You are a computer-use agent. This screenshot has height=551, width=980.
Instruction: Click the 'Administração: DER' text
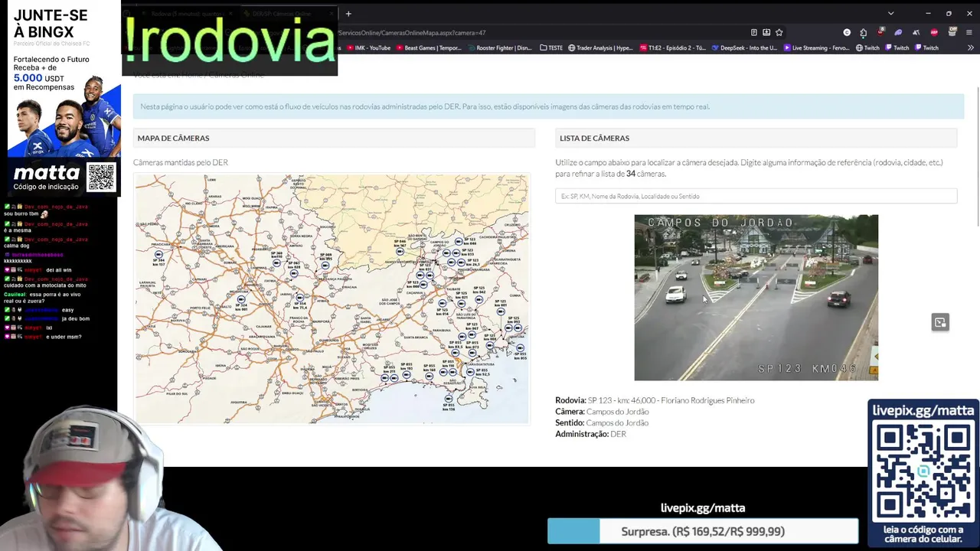click(591, 434)
